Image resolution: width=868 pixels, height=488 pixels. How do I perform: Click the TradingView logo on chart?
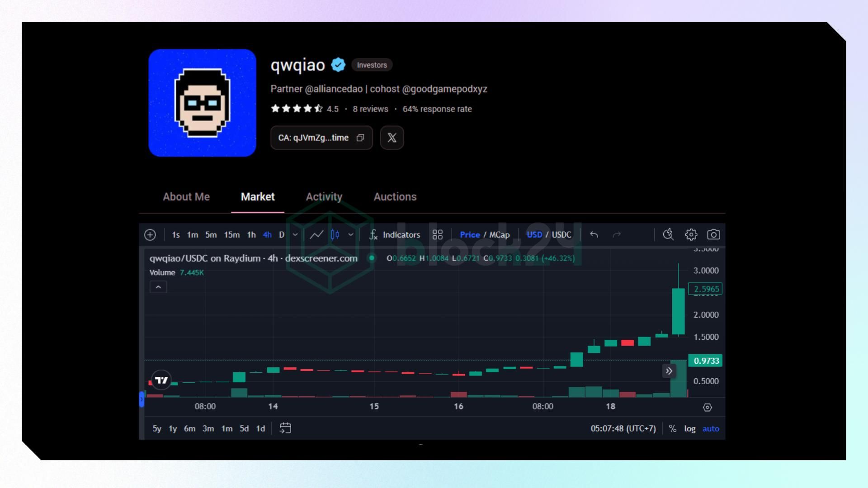tap(161, 380)
